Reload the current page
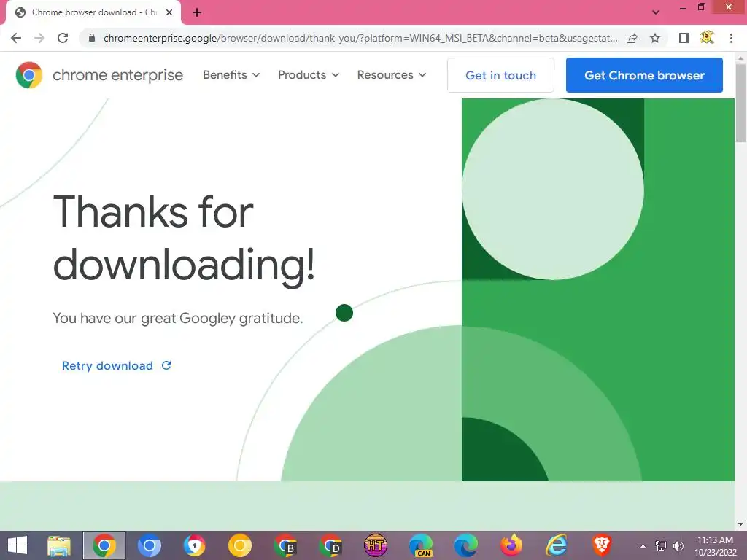The height and width of the screenshot is (560, 747). (x=63, y=38)
